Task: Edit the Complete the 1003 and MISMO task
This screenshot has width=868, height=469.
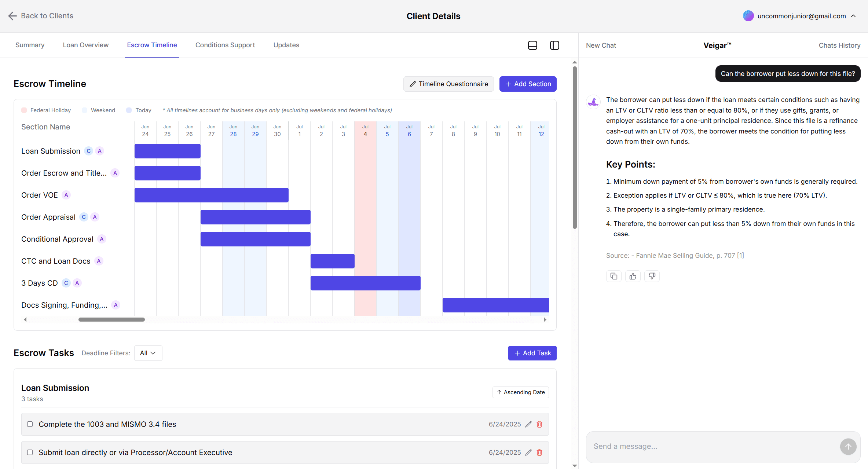Action: [x=528, y=424]
